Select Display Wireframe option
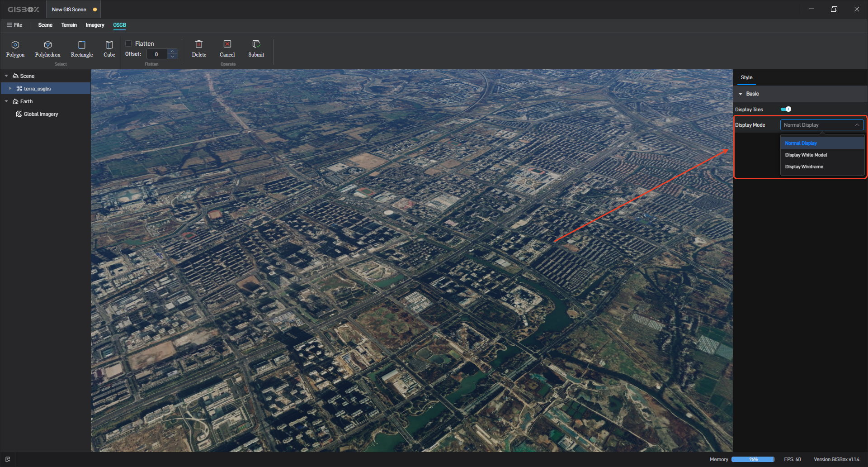Image resolution: width=868 pixels, height=467 pixels. pyautogui.click(x=804, y=167)
